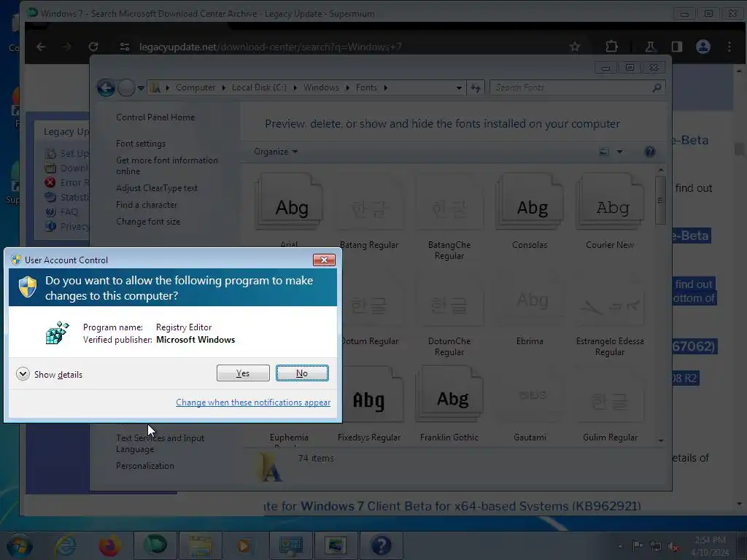Screen dimensions: 747x560
Task: Click the help icon in Fonts window
Action: pos(650,152)
